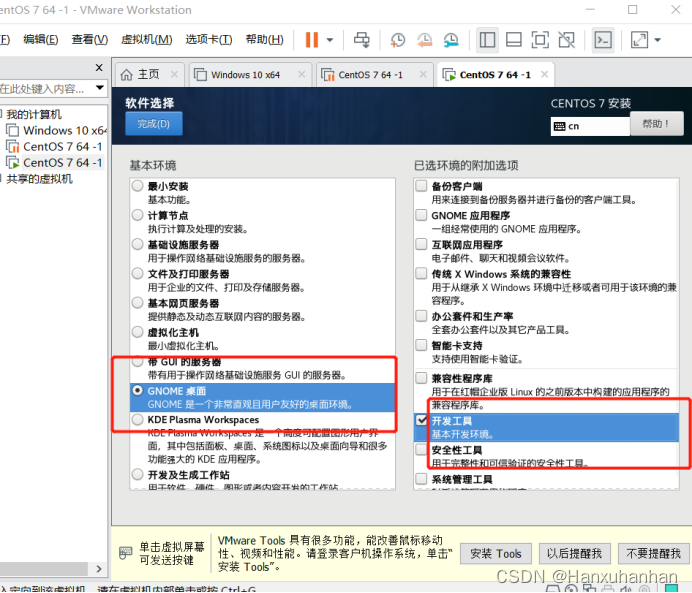Check the 办公套件和生产率 checkbox
Screen dimensions: 692x593
click(x=421, y=316)
